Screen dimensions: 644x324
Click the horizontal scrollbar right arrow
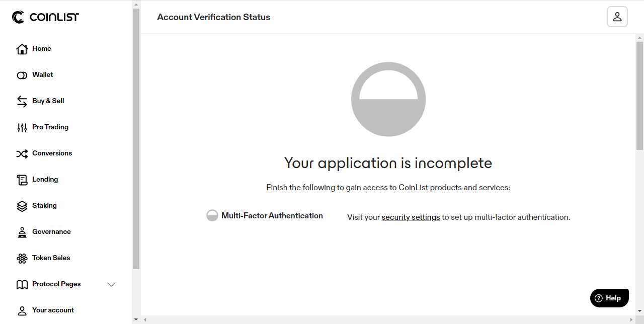coord(631,319)
